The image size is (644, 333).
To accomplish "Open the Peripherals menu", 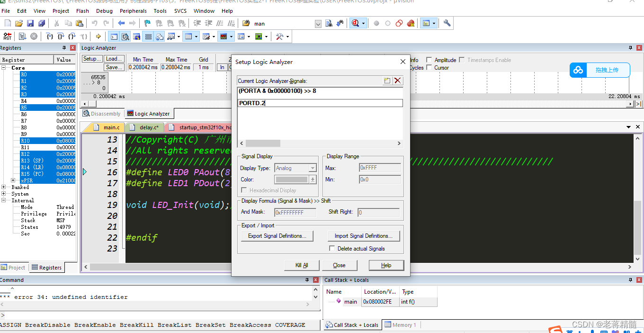I will [134, 11].
